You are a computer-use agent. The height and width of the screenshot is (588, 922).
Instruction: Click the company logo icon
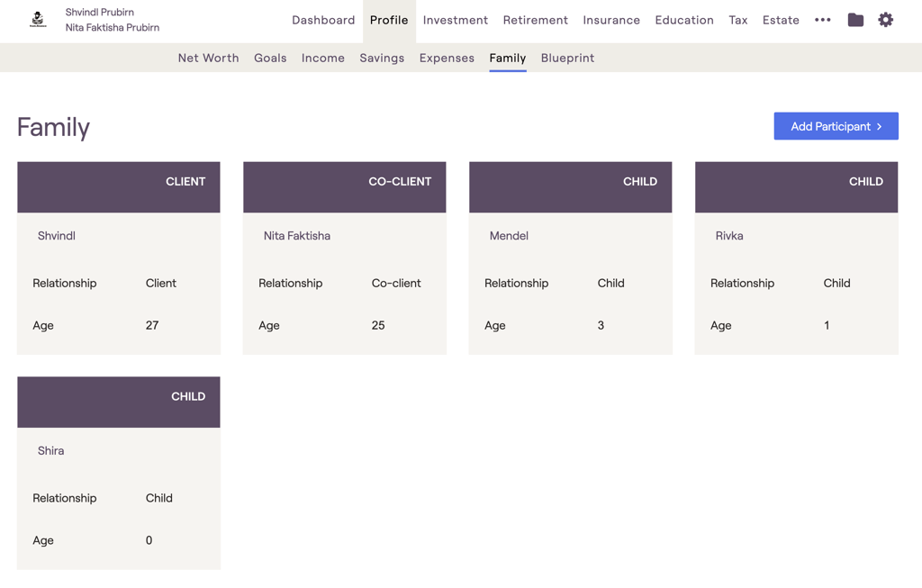tap(38, 20)
